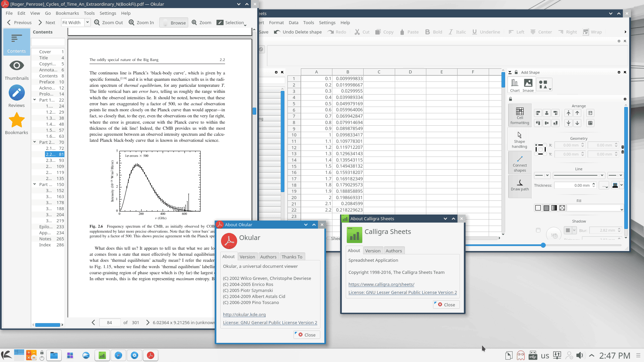Click the zoom slider handle in Sheets

[543, 245]
